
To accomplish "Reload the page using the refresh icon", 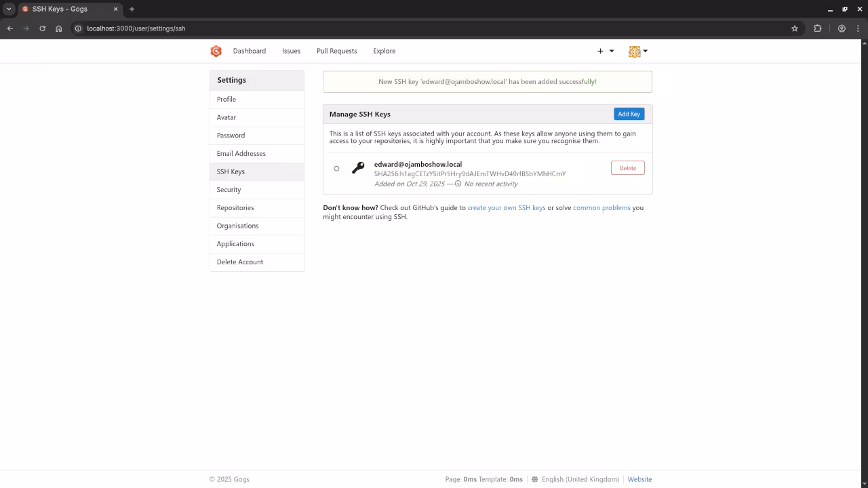I will (42, 28).
